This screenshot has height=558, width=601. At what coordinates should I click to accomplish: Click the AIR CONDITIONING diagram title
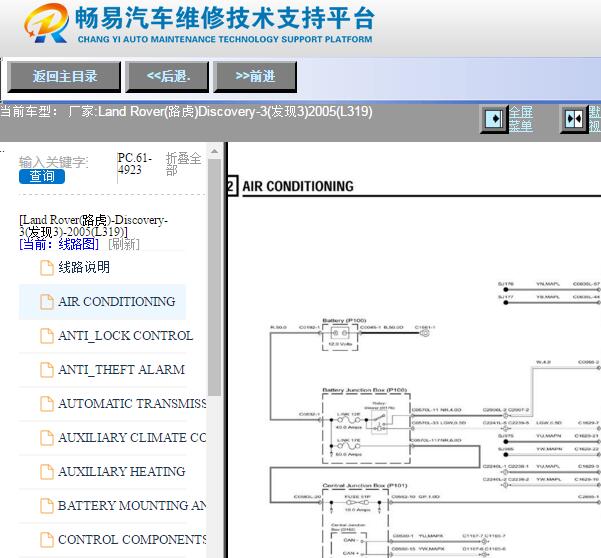pos(298,186)
